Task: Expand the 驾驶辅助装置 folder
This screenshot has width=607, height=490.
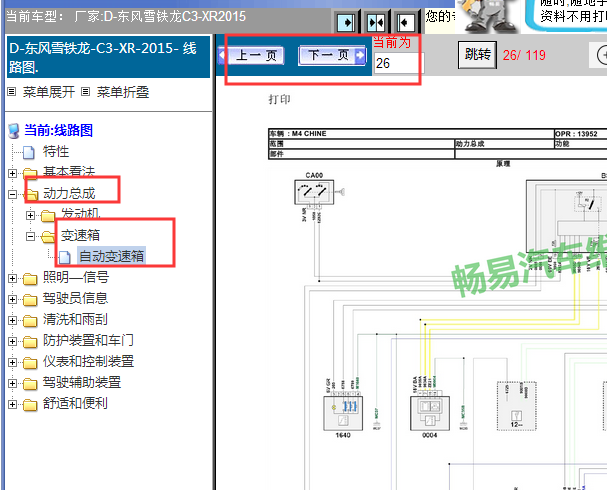Action: 12,383
